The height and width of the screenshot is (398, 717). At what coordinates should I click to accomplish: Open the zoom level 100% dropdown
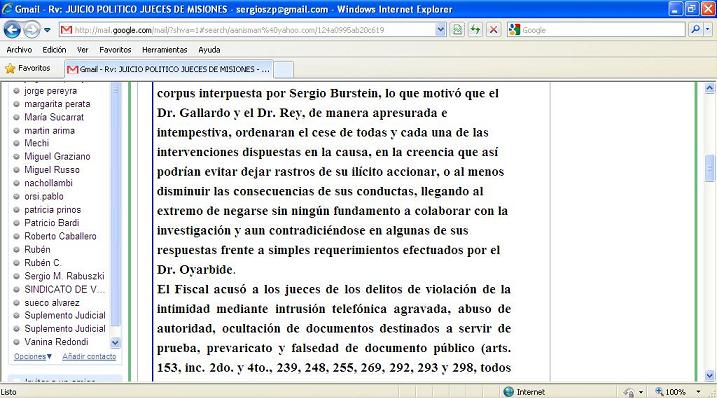coord(698,392)
